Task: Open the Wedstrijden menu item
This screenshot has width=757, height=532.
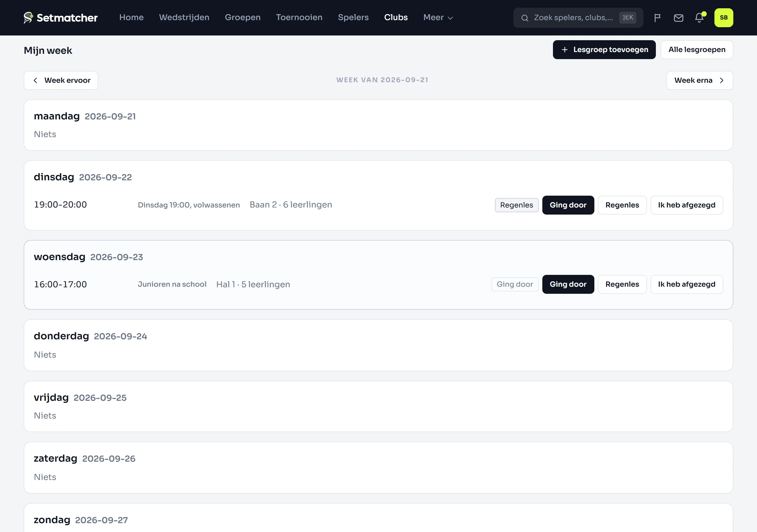Action: click(x=184, y=17)
